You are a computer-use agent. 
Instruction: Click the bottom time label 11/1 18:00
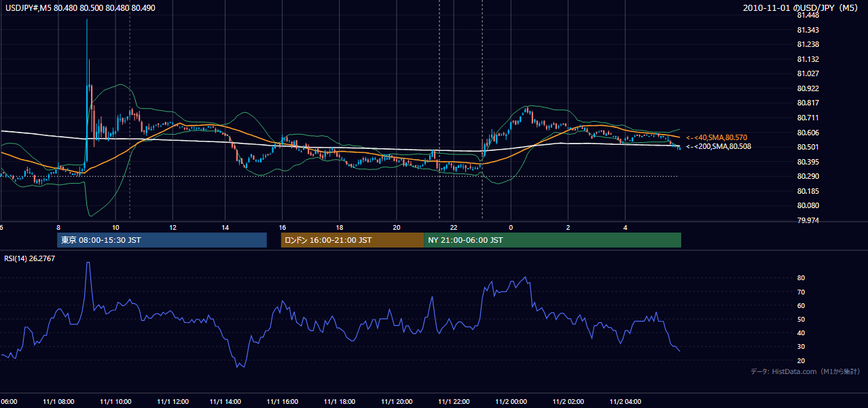click(341, 402)
